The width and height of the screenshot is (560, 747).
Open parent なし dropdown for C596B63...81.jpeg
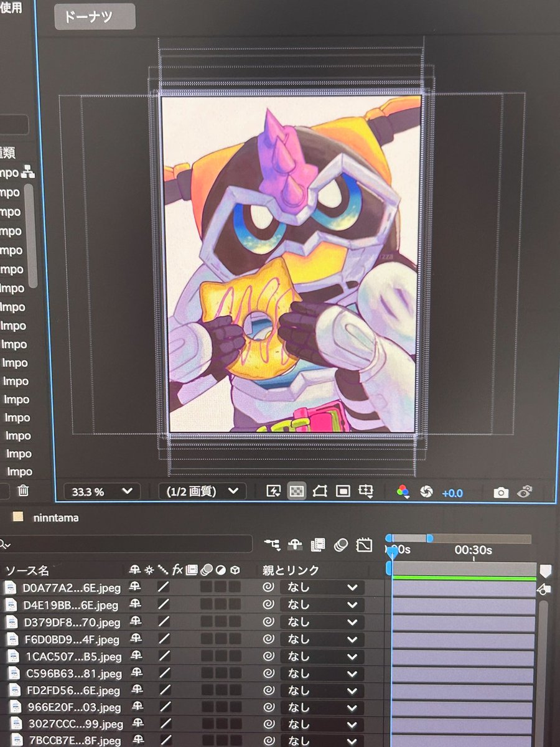tap(322, 673)
